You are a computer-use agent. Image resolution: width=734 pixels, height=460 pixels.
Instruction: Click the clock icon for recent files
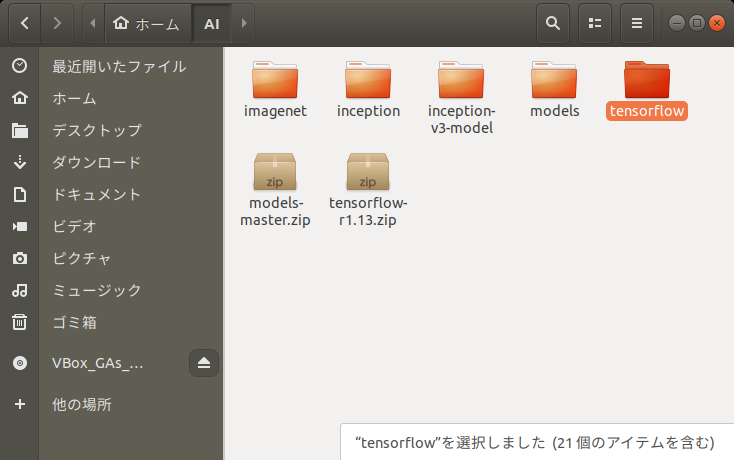[20, 66]
